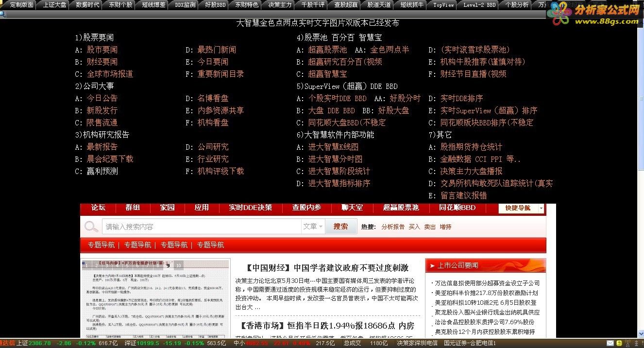Open 全球市场报道 link
Screen dimensions: 644x348
(110, 74)
